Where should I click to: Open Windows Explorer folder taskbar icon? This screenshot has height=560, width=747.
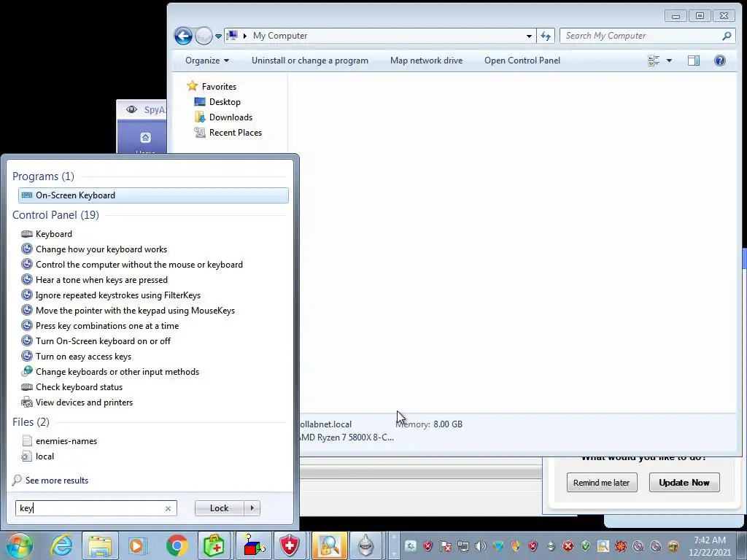(x=99, y=545)
